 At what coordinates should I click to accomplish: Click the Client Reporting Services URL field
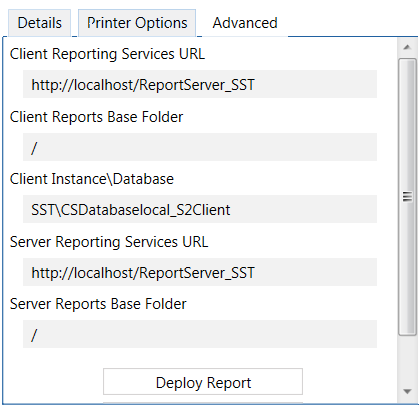(x=200, y=84)
